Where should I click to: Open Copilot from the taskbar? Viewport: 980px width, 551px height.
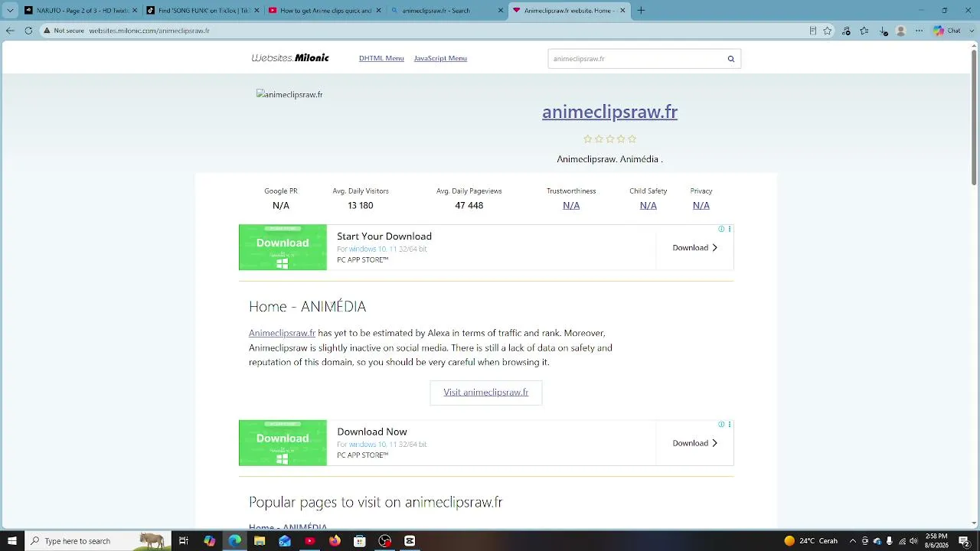209,541
